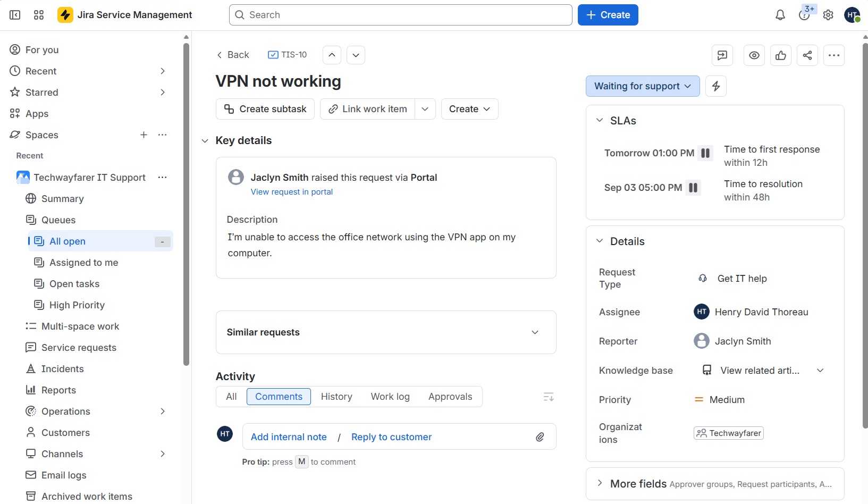Click the Medium priority value
Screen dimensions: 868x504
tap(720, 400)
